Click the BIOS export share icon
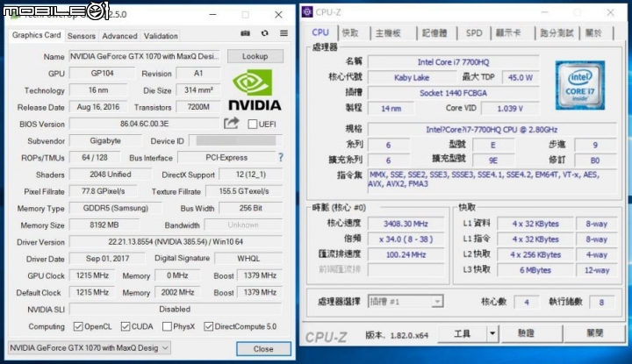632x364 pixels. pos(232,123)
